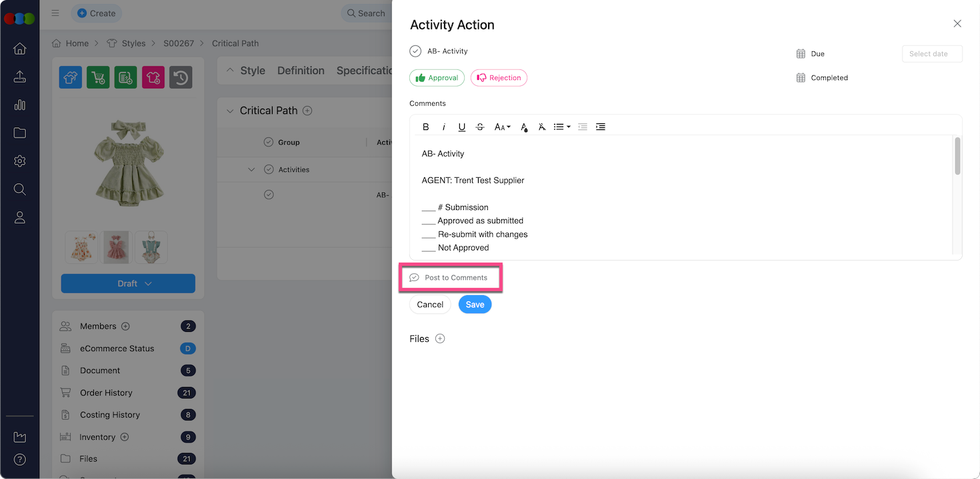Open the text color picker
The height and width of the screenshot is (479, 980).
[x=524, y=127]
